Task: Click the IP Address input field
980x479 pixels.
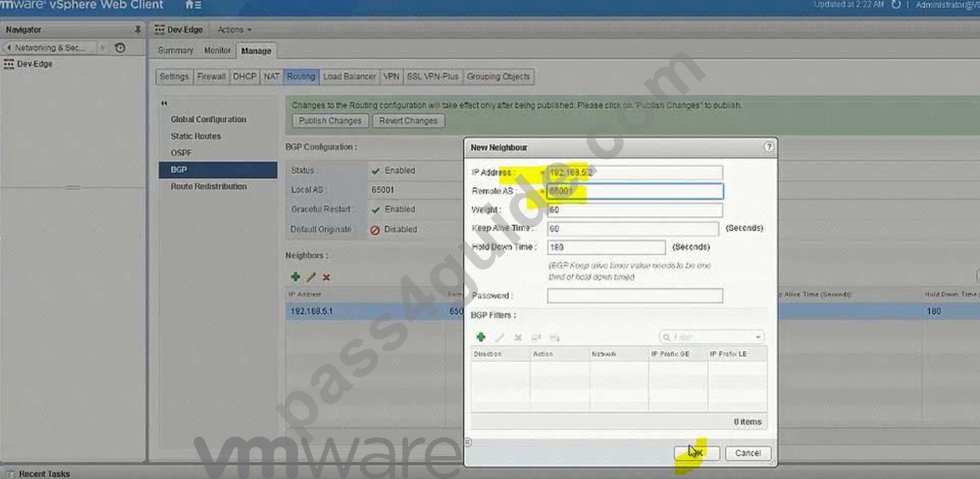Action: click(635, 173)
